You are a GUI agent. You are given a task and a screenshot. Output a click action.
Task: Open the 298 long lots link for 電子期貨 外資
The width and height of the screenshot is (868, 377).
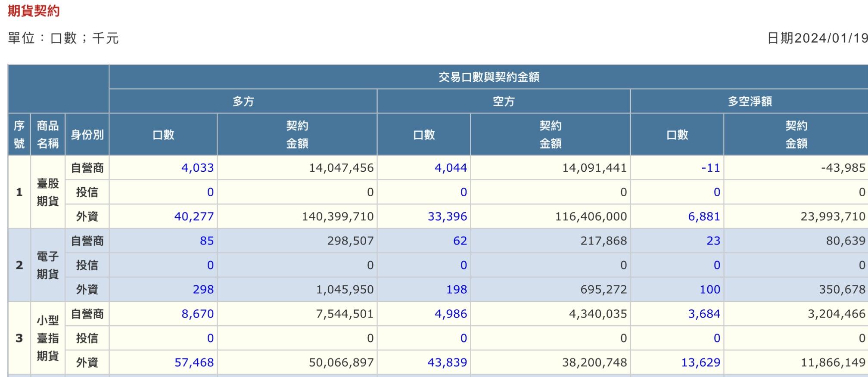tap(203, 290)
